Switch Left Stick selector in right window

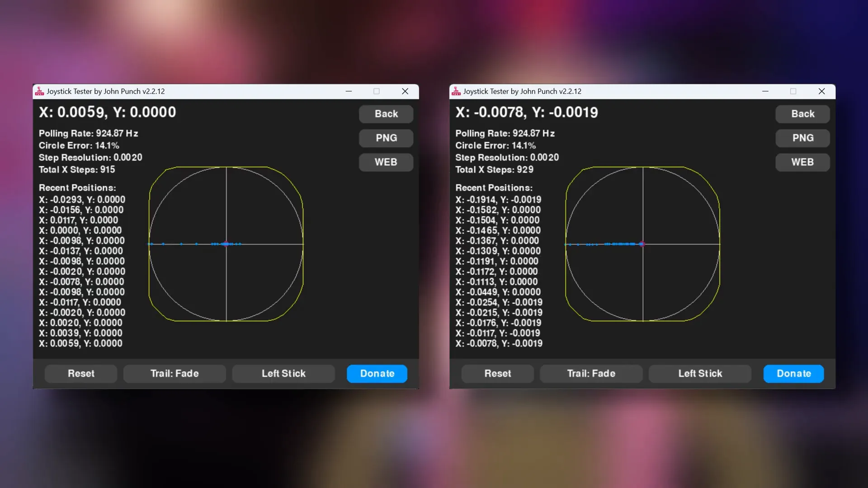(x=700, y=374)
